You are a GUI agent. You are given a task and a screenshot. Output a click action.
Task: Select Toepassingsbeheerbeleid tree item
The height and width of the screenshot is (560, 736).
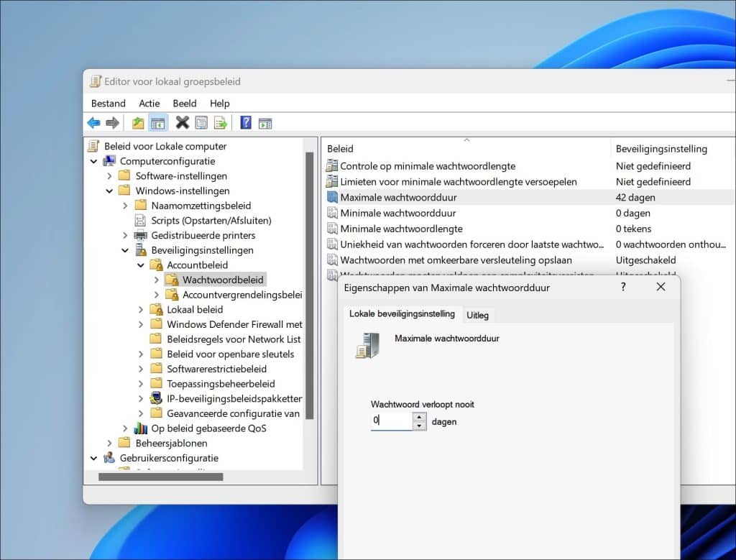(221, 383)
